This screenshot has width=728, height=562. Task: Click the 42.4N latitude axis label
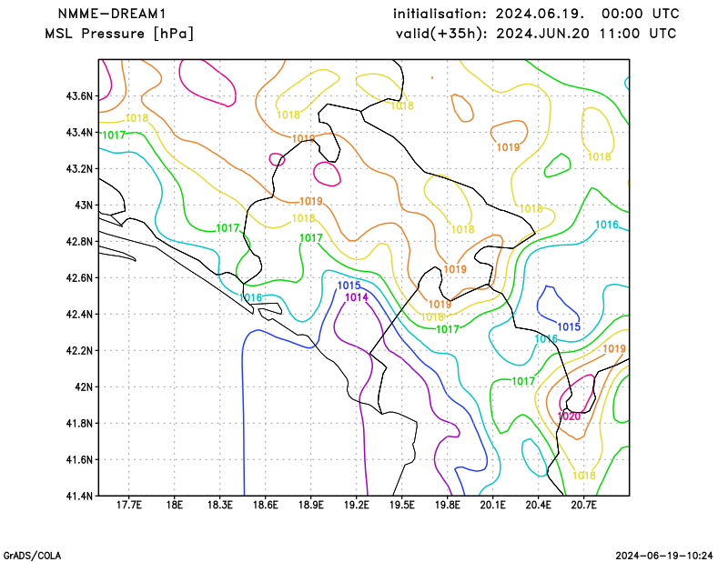coord(79,314)
